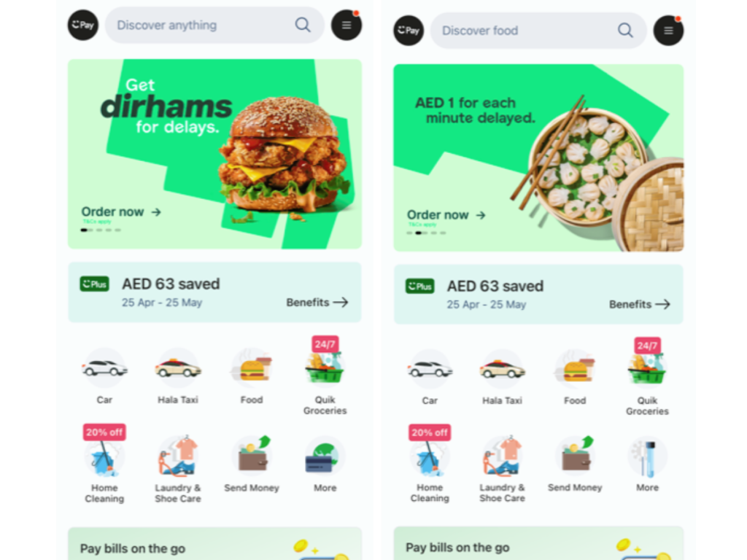Select carousel page dots under burger banner
747x560 pixels.
click(101, 230)
